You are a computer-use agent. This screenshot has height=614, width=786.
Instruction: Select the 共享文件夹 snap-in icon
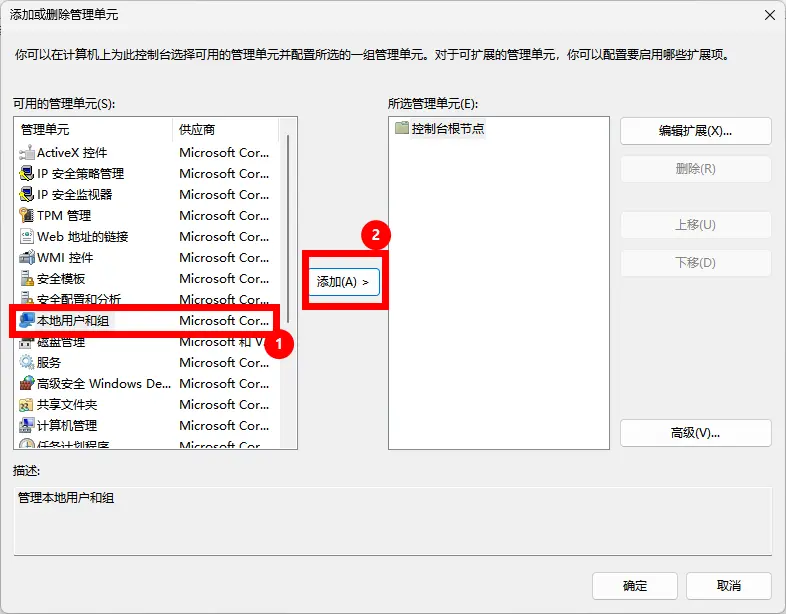point(27,405)
